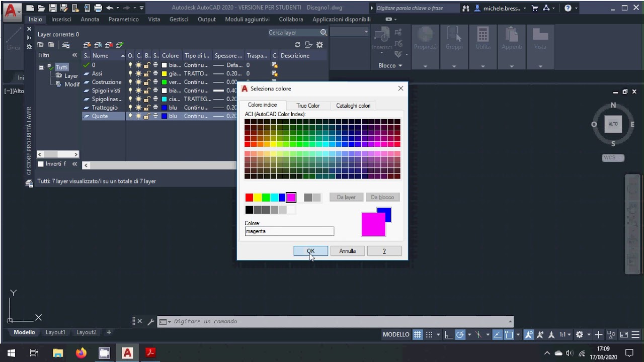Screen dimensions: 644x362
Task: Open the Annota ribbon tab
Action: click(90, 19)
